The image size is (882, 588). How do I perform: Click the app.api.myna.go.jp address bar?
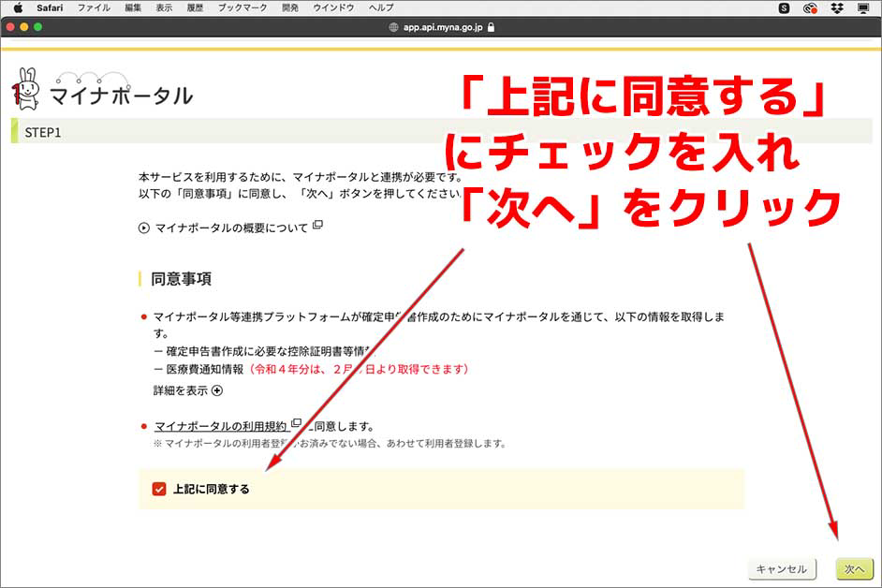click(x=440, y=28)
